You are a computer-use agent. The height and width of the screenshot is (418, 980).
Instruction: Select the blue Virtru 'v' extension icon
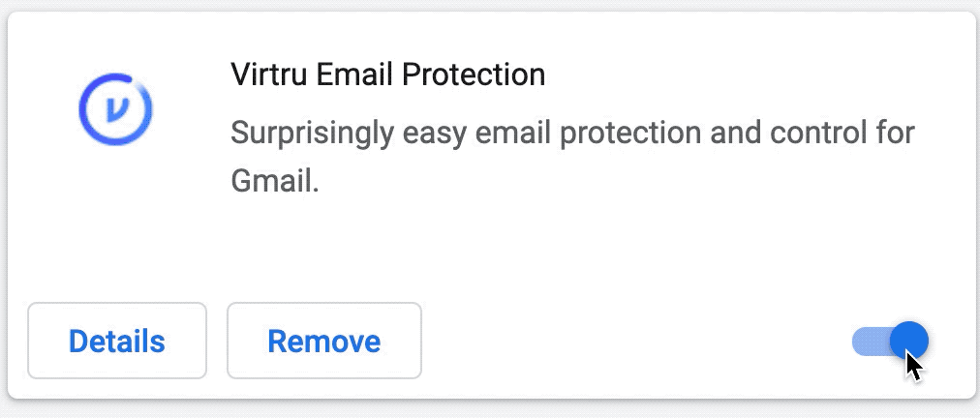[x=115, y=110]
